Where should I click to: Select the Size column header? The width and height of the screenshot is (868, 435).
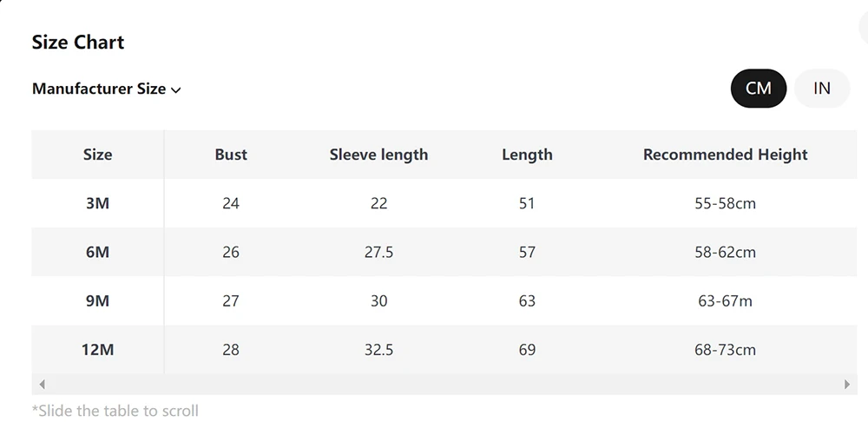click(97, 155)
